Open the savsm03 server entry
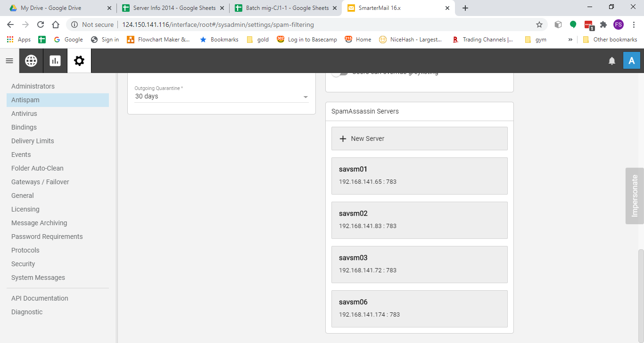 pos(419,264)
